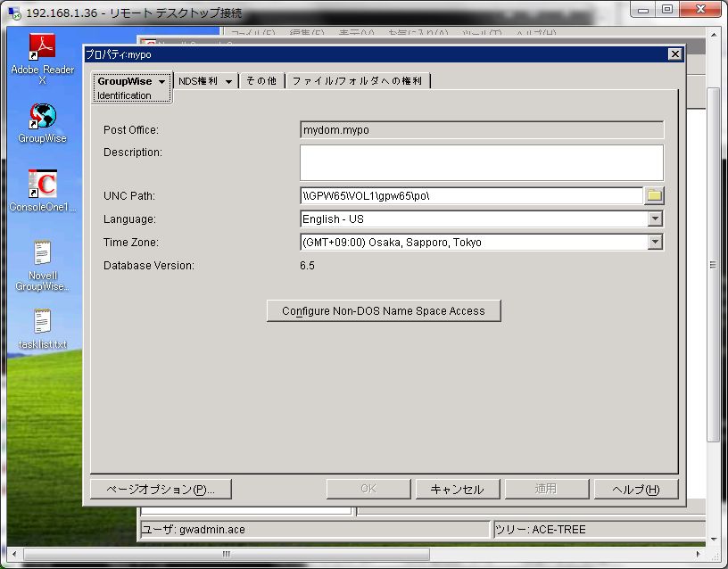Expand the Language dropdown
The height and width of the screenshot is (569, 728).
[x=655, y=219]
